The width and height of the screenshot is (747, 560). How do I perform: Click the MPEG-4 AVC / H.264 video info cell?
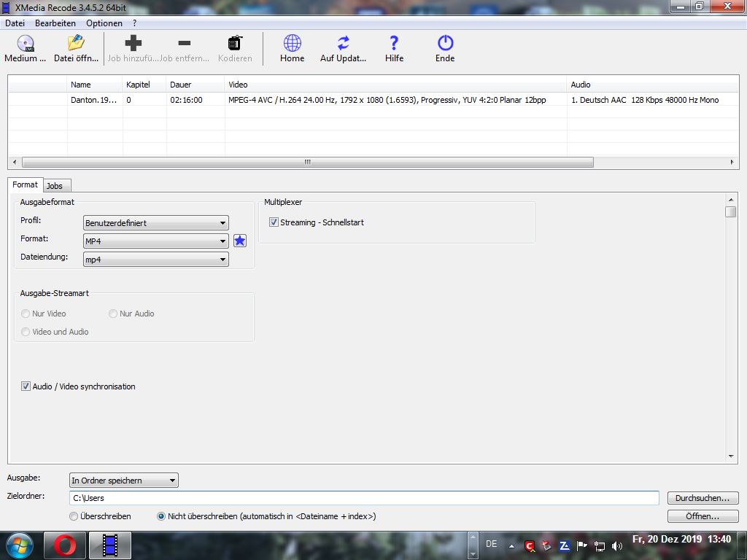point(387,100)
